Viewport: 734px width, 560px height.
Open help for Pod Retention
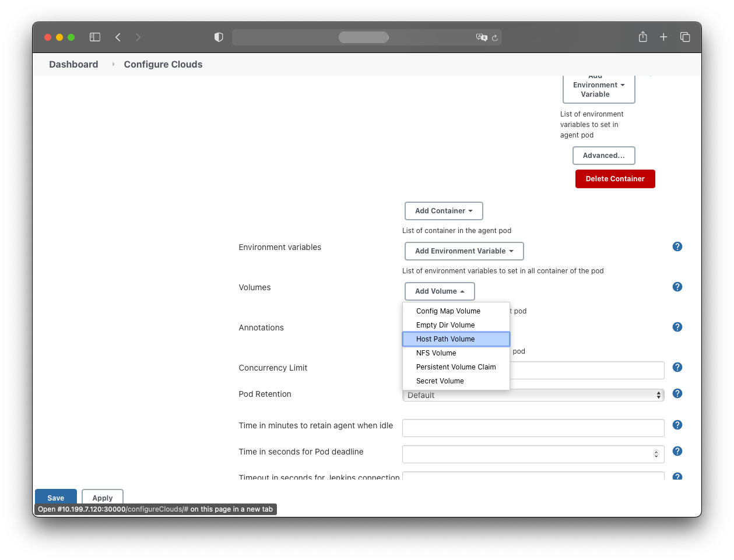(x=677, y=393)
